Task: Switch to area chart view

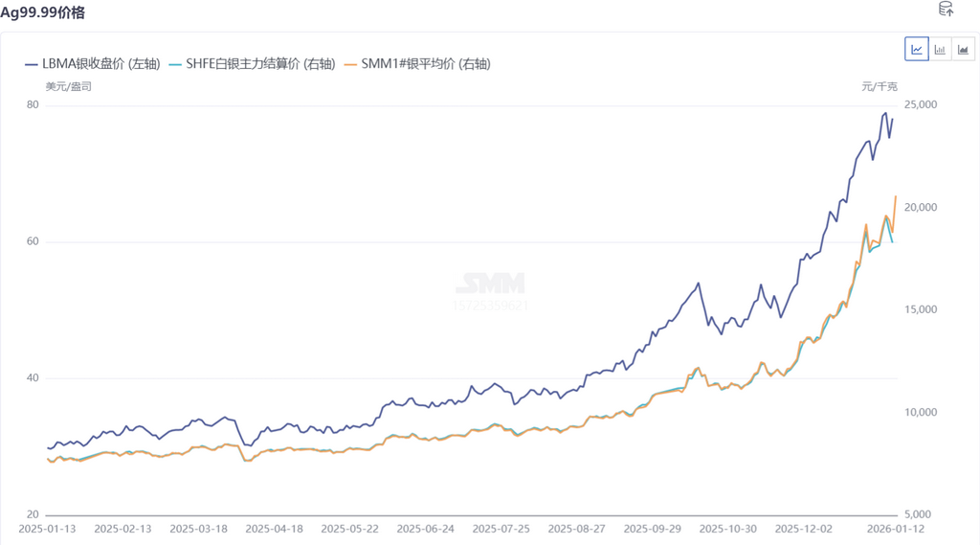Action: pyautogui.click(x=963, y=49)
